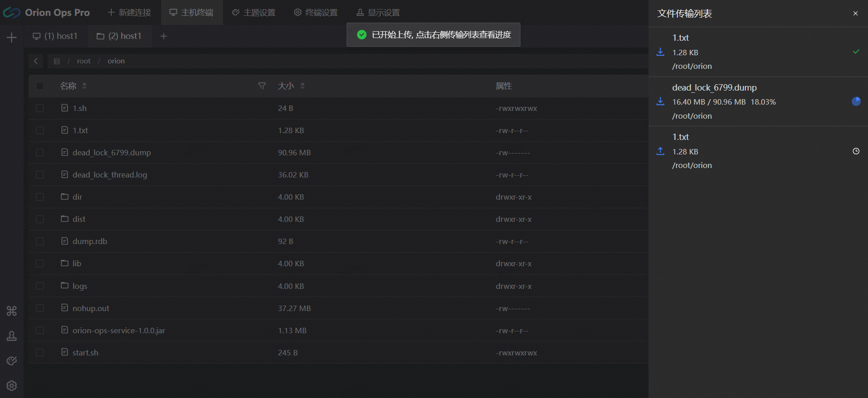Select the checkbox next to nohup.out
Screen dimensions: 868x398
40,308
